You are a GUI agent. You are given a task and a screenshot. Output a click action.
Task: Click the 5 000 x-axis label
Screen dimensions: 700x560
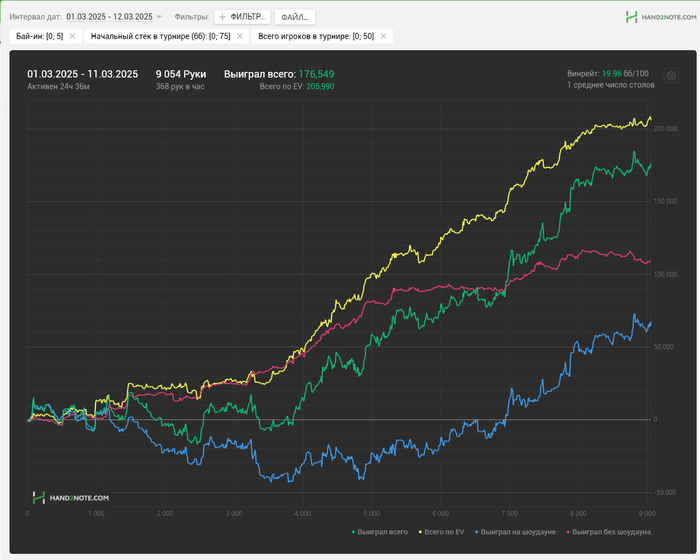(x=371, y=514)
